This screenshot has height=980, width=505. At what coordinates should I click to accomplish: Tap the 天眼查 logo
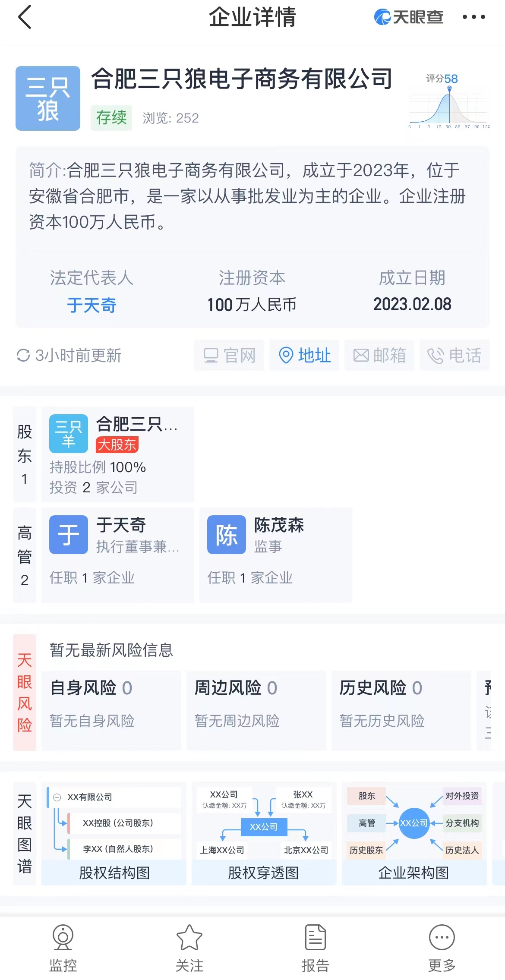click(x=408, y=17)
